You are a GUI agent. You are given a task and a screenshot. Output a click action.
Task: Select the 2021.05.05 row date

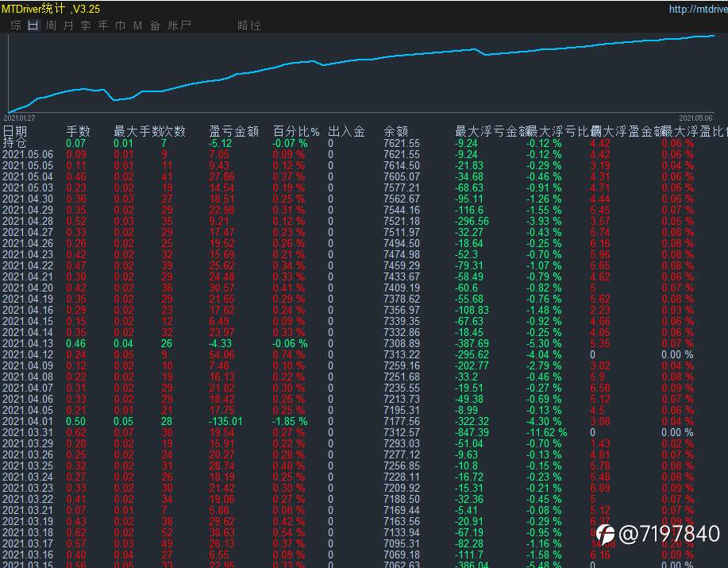tap(28, 165)
